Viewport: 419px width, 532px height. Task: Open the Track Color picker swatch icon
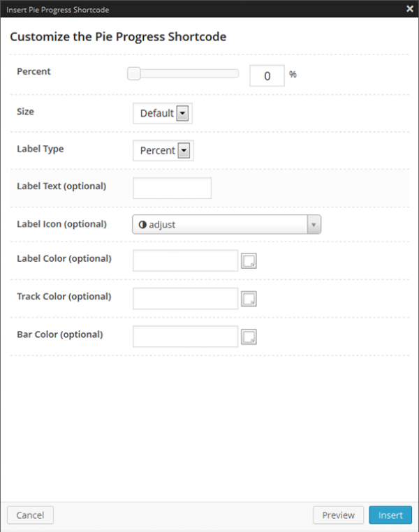[x=249, y=299]
